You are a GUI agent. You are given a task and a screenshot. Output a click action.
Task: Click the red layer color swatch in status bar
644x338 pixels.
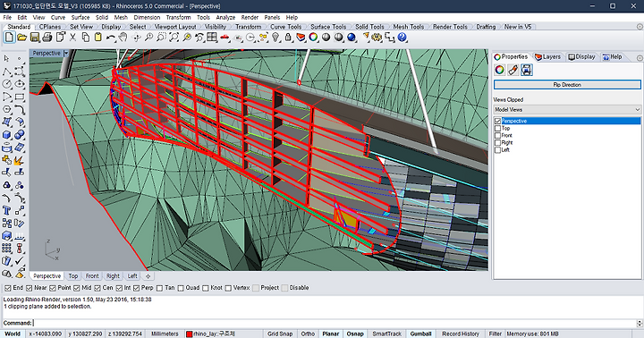coord(190,334)
